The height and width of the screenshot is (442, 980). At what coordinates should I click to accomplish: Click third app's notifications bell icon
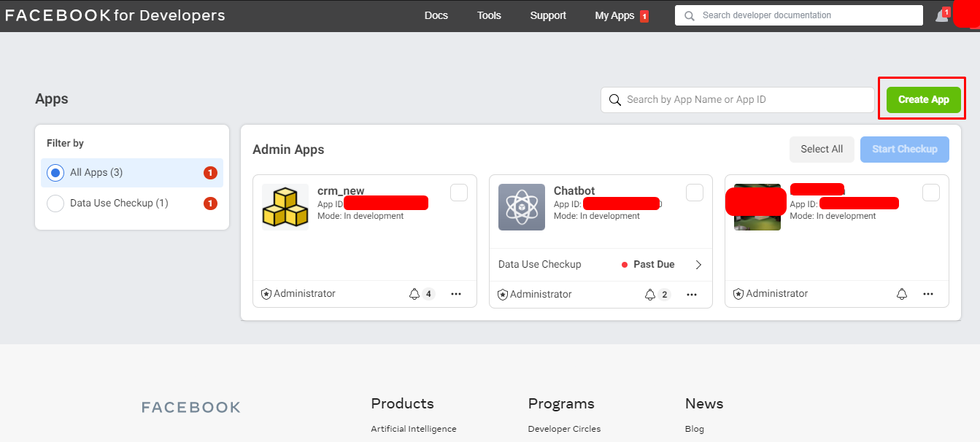click(x=902, y=294)
